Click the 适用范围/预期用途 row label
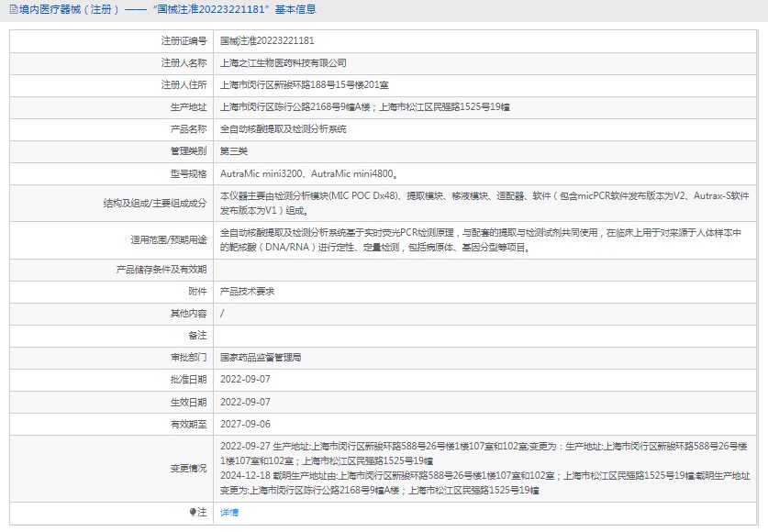768x532 pixels. click(170, 239)
